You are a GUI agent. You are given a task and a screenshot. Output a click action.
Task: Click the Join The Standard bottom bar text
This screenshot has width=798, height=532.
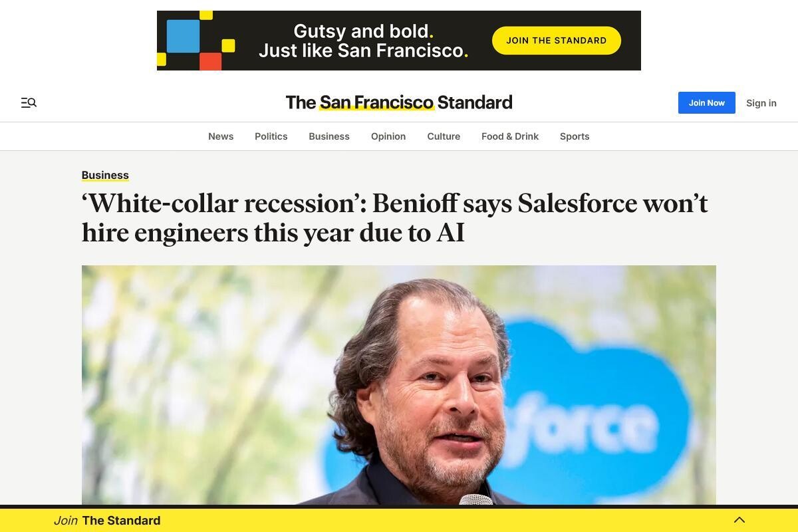(x=107, y=521)
